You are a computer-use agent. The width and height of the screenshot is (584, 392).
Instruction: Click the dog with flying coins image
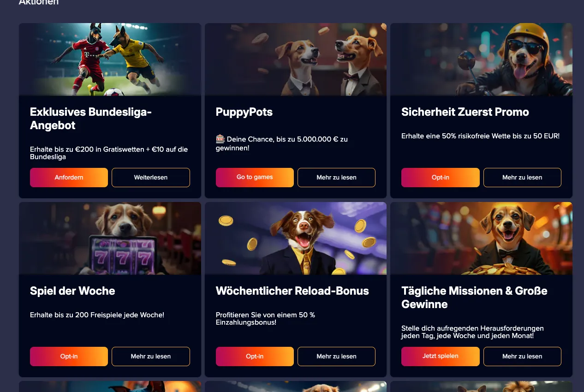[x=296, y=238]
